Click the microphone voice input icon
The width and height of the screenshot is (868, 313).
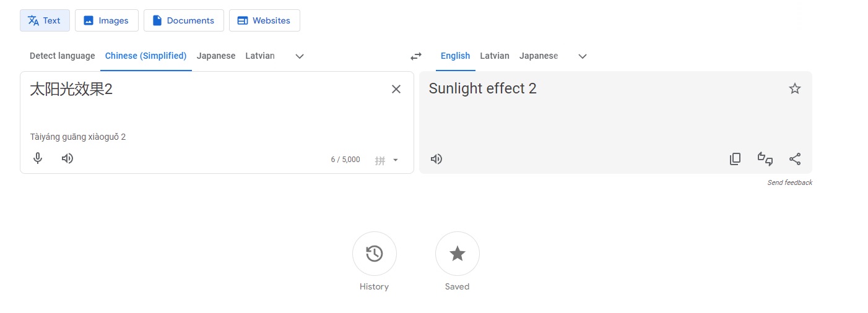pyautogui.click(x=38, y=158)
